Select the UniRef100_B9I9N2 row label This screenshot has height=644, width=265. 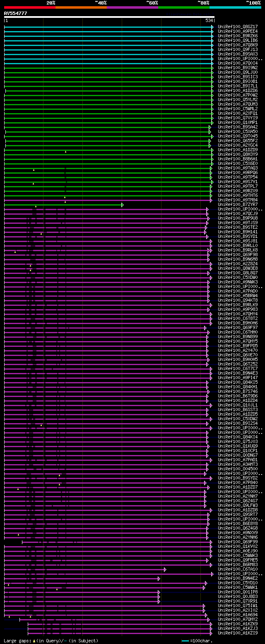238,68
